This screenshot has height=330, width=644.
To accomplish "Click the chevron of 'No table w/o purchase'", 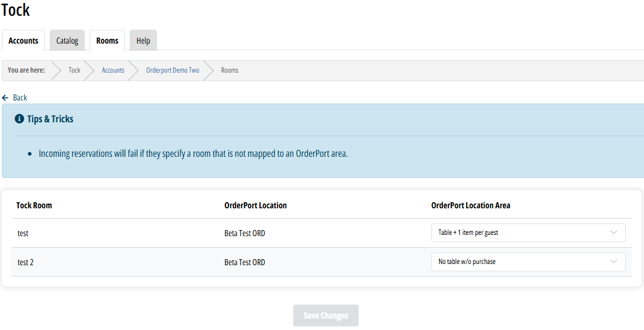I will pyautogui.click(x=614, y=262).
